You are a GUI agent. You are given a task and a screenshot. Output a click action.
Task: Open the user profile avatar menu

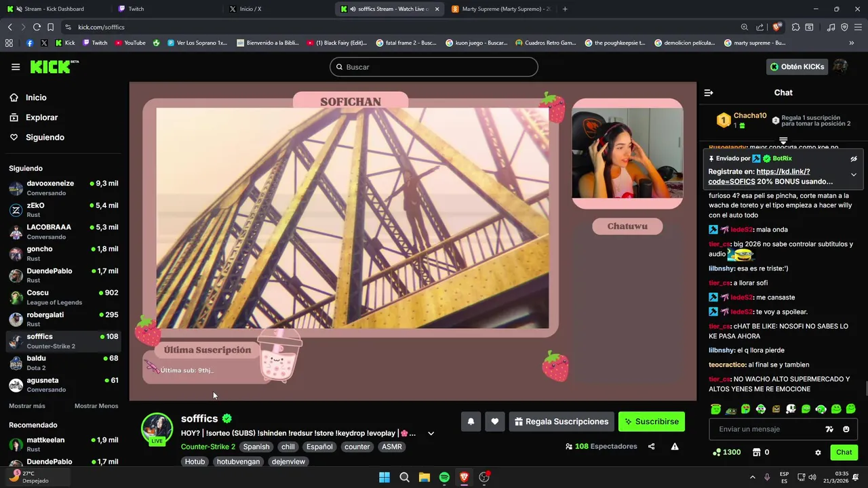[x=840, y=66]
